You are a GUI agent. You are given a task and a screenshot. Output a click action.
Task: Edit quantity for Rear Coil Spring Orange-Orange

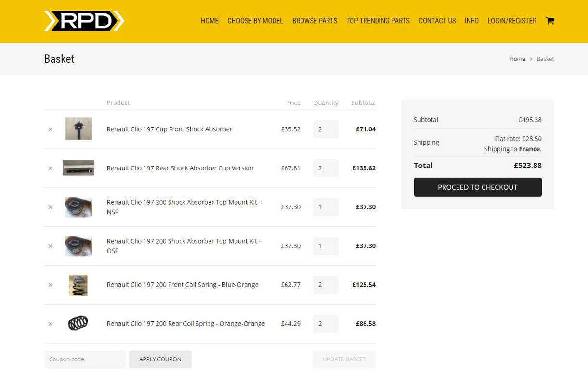[326, 324]
